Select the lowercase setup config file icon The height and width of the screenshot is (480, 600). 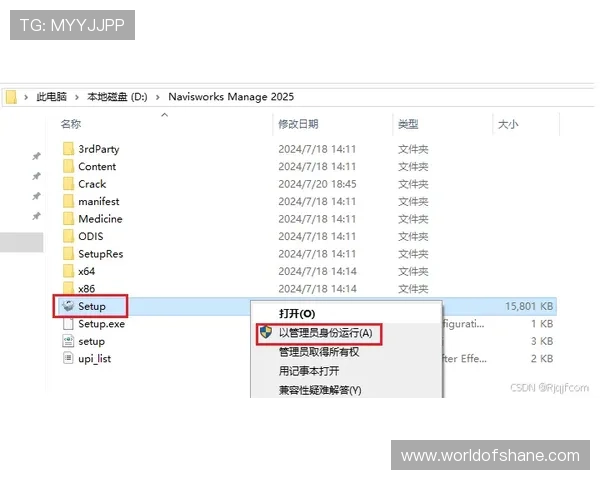point(68,341)
